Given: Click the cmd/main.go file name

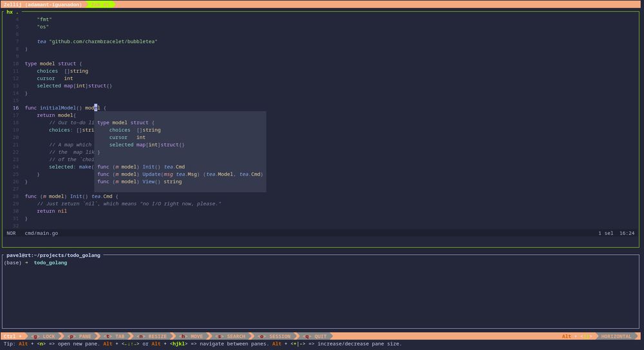Looking at the screenshot, I should [41, 233].
